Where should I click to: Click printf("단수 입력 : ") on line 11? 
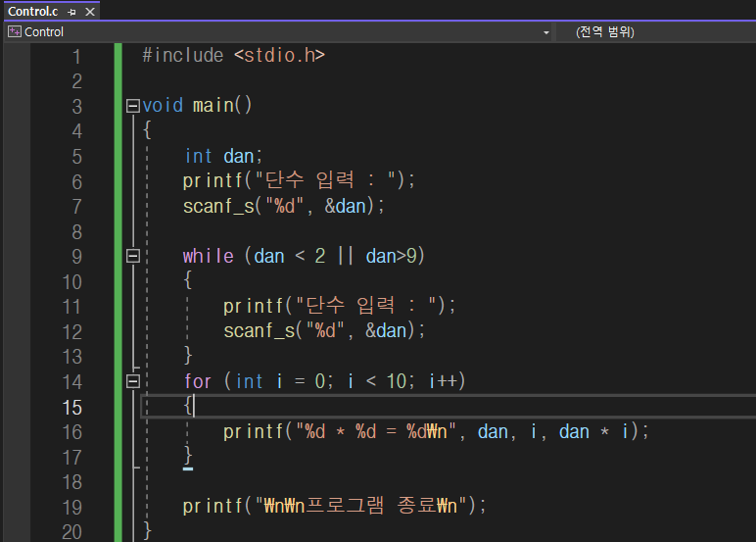pyautogui.click(x=339, y=306)
